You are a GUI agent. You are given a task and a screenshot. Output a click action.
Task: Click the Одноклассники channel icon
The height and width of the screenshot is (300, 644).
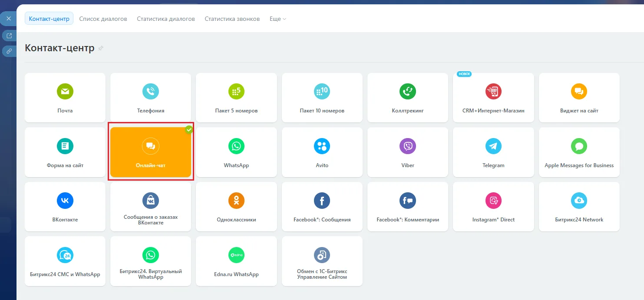(x=236, y=200)
